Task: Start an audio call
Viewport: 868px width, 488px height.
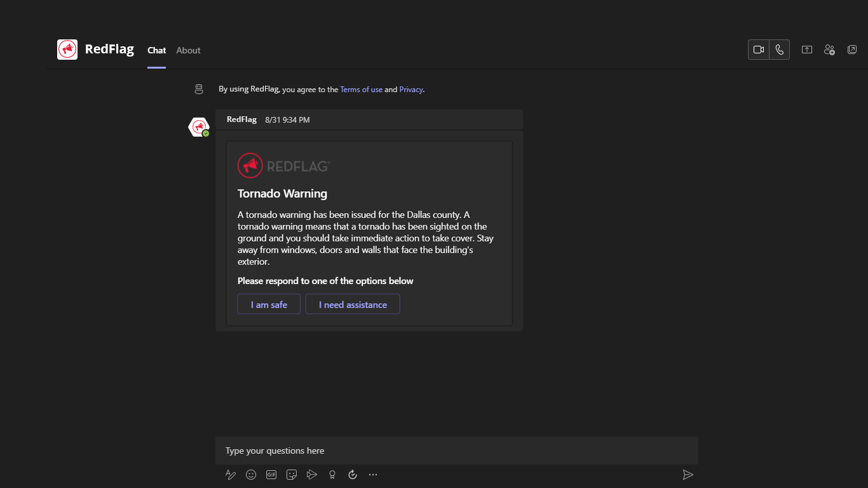Action: [x=780, y=50]
